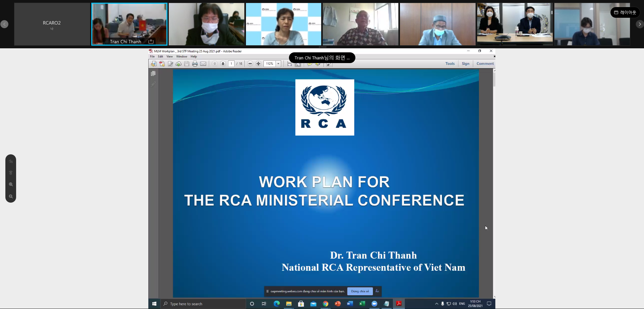The image size is (644, 309).
Task: Show attachments paperclip panel icon
Action: tap(153, 84)
